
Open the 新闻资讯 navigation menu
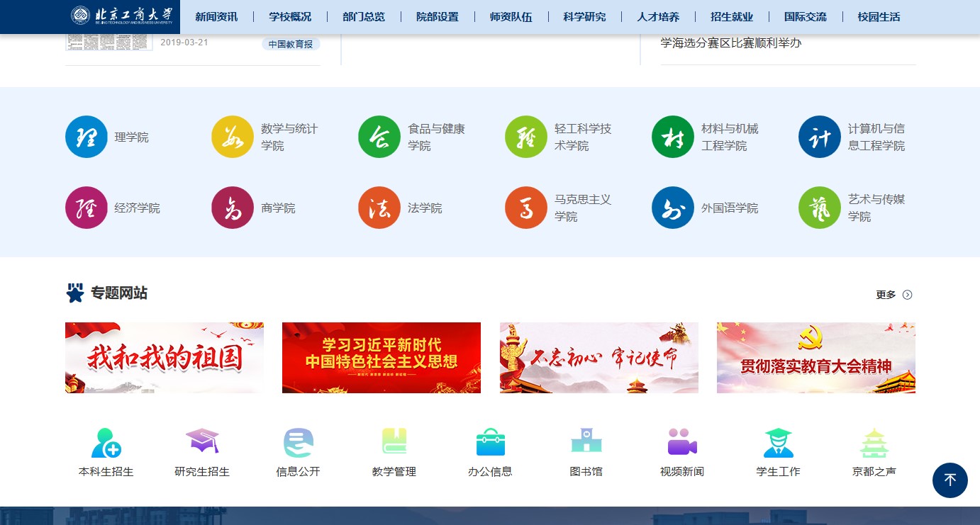[216, 17]
